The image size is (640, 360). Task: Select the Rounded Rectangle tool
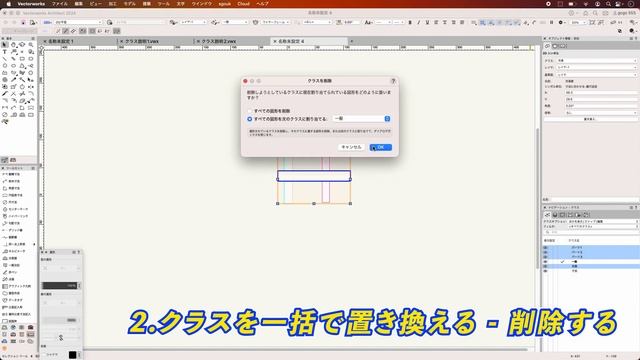pos(31,59)
